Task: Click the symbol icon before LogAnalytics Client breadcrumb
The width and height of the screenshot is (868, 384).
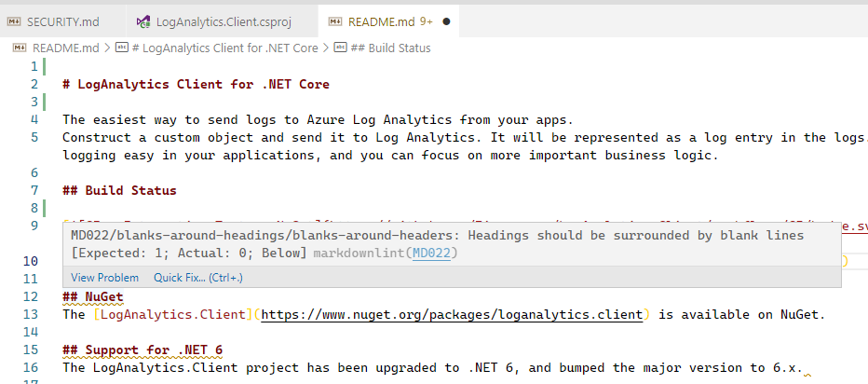Action: 121,48
